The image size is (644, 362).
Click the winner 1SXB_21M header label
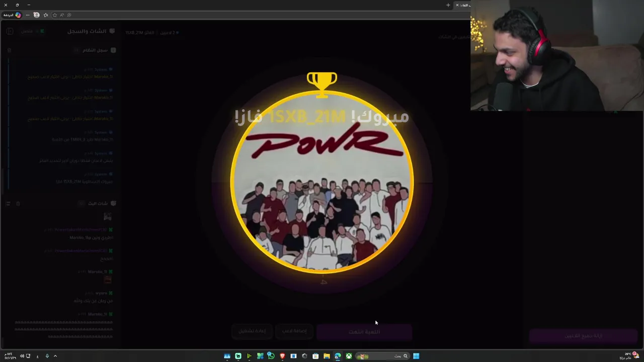140,33
